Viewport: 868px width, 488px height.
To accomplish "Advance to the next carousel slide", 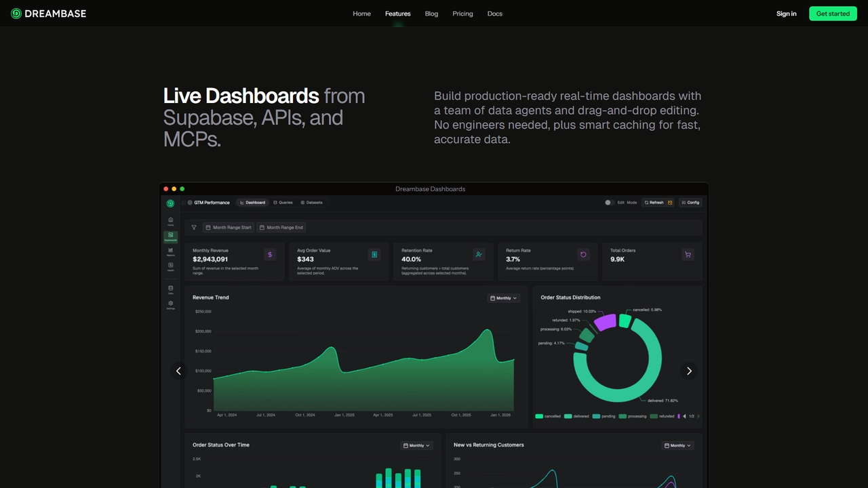I will (689, 371).
